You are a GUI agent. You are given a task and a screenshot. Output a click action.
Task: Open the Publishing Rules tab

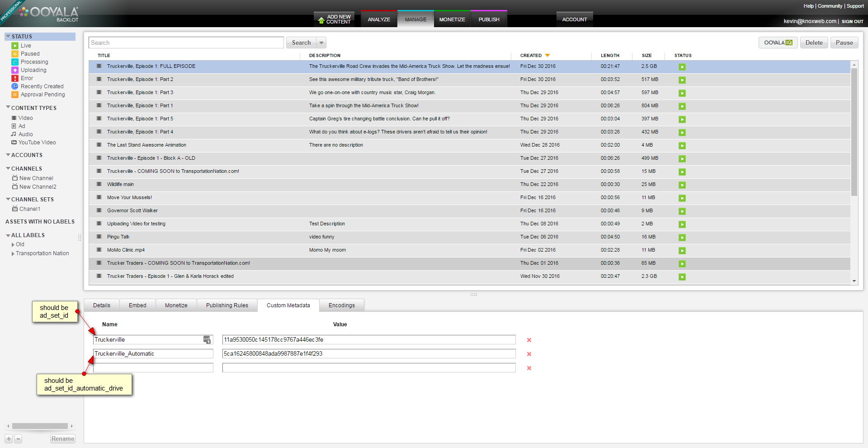click(227, 305)
